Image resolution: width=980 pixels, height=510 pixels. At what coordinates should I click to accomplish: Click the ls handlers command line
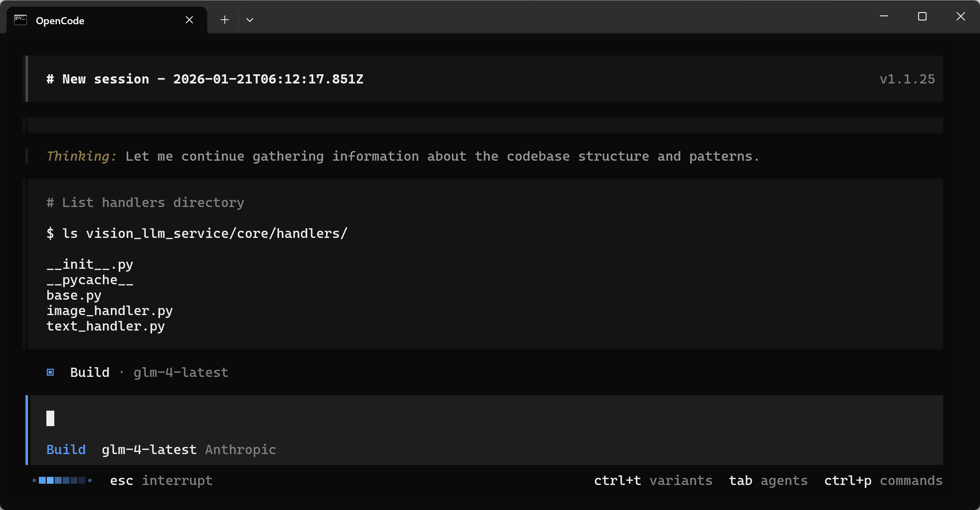point(197,233)
